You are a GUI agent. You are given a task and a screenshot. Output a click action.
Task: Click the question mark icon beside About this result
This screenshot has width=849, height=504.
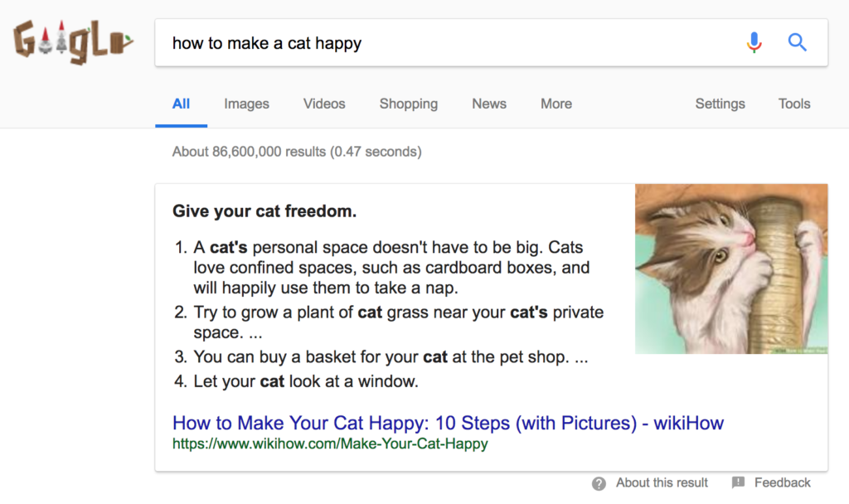click(599, 483)
